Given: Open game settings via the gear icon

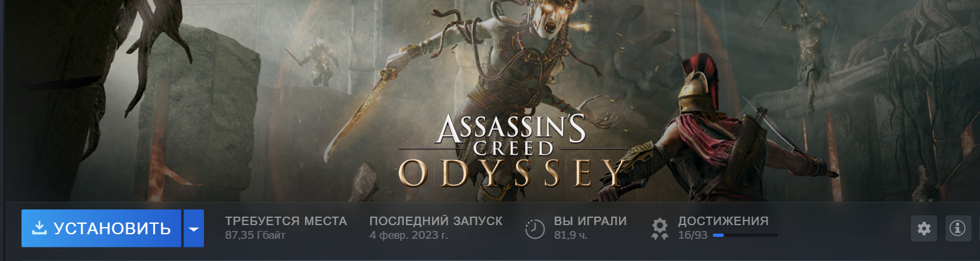Looking at the screenshot, I should point(923,228).
